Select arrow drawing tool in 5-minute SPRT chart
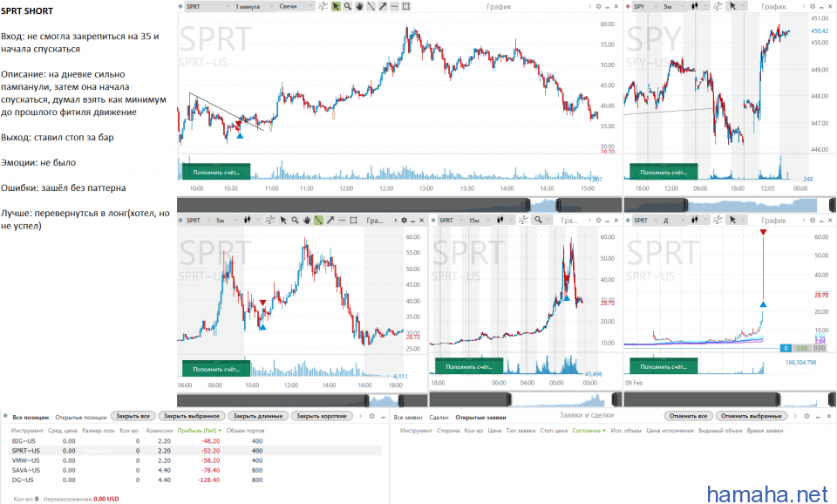The height and width of the screenshot is (504, 837). click(330, 220)
